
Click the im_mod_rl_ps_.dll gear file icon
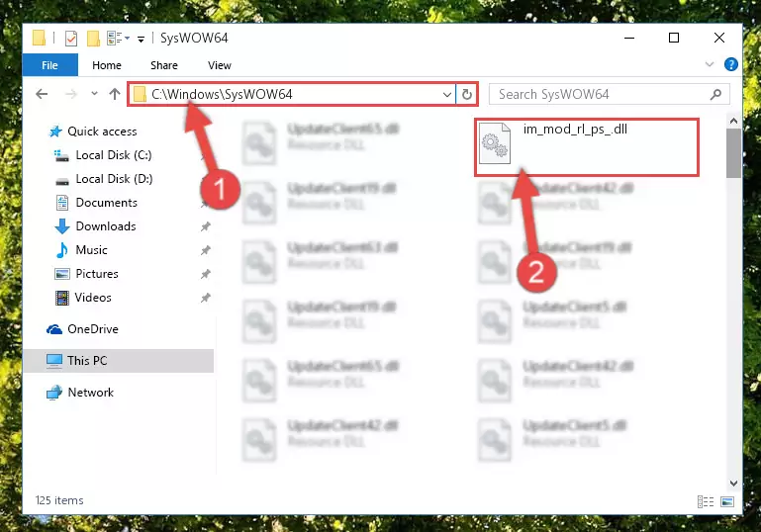[495, 143]
